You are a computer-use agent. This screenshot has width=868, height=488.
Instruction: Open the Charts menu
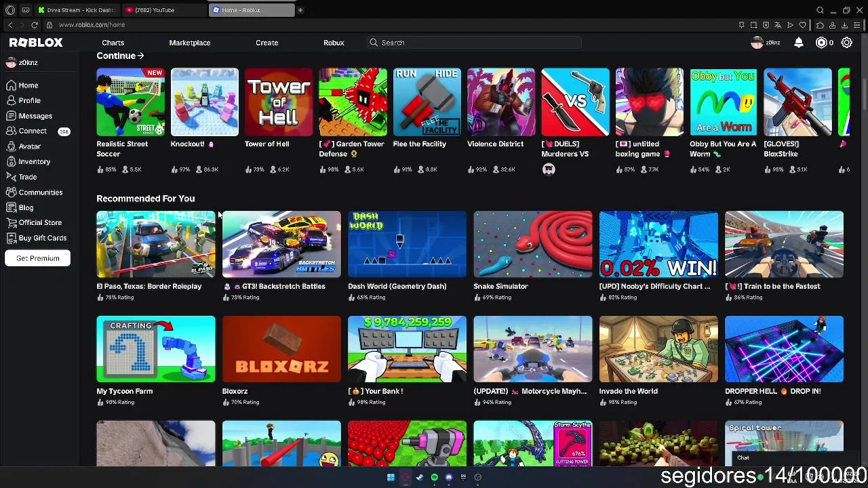(113, 43)
